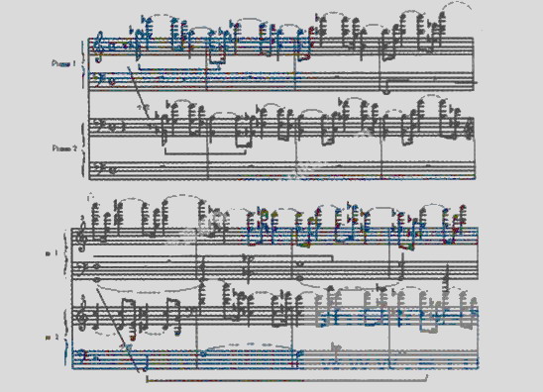Click the diagonal line crossing Piano 2 in second system
Viewport: 543px width, 392px height.
click(x=118, y=329)
